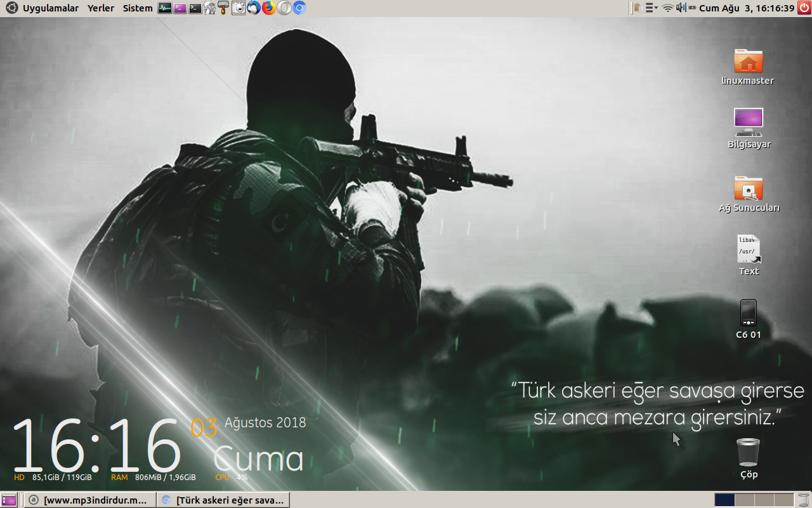Screen dimensions: 812x508
Task: Launch Thunderbird mail from the panel
Action: click(254, 8)
